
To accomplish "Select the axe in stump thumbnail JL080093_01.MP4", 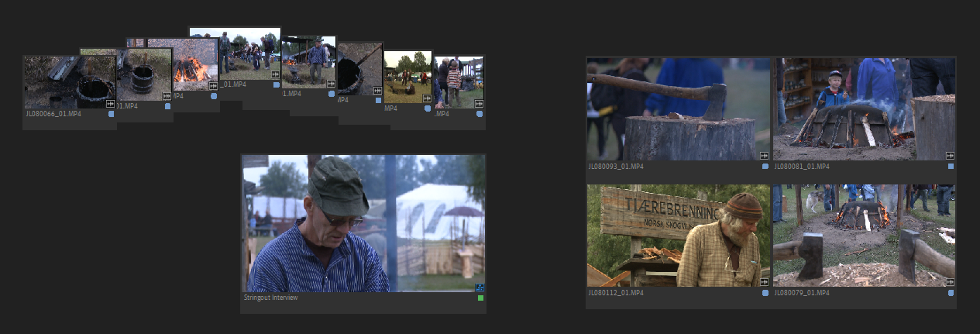I will 678,109.
